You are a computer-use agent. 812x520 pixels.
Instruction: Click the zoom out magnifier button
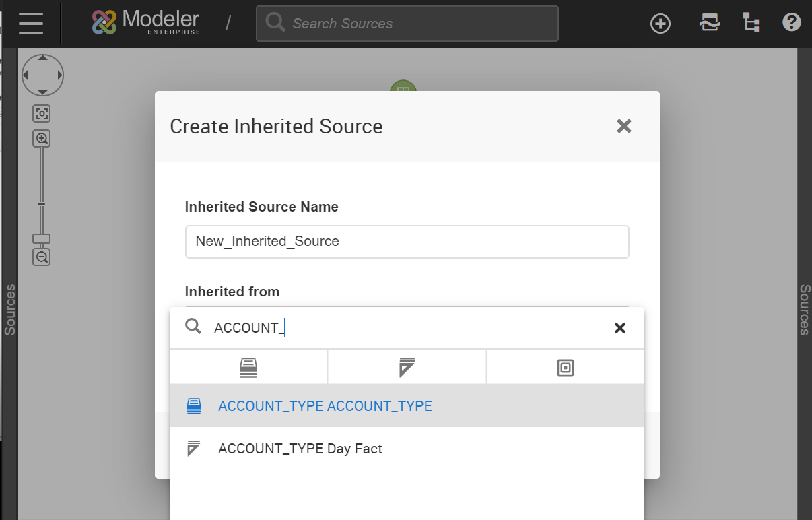[x=42, y=257]
